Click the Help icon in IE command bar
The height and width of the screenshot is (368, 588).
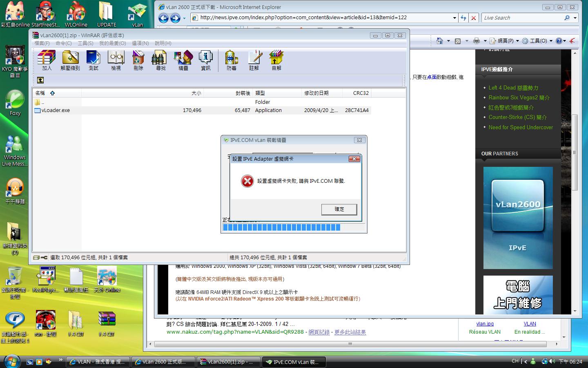[x=559, y=41]
